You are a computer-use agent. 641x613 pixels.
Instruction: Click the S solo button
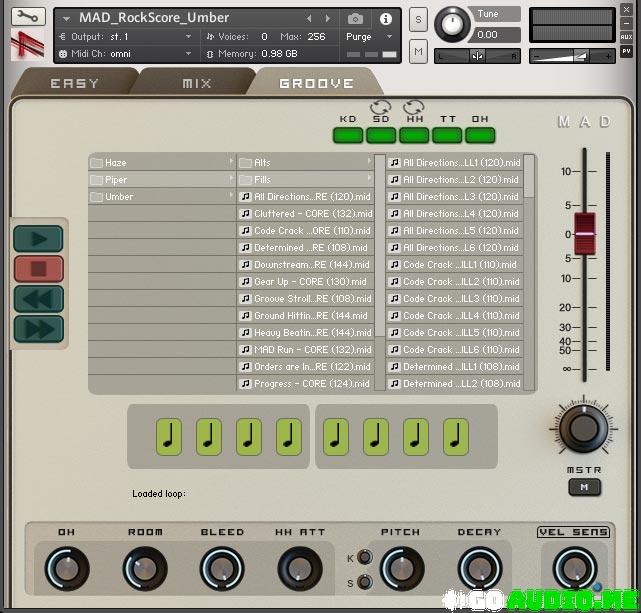(x=418, y=20)
